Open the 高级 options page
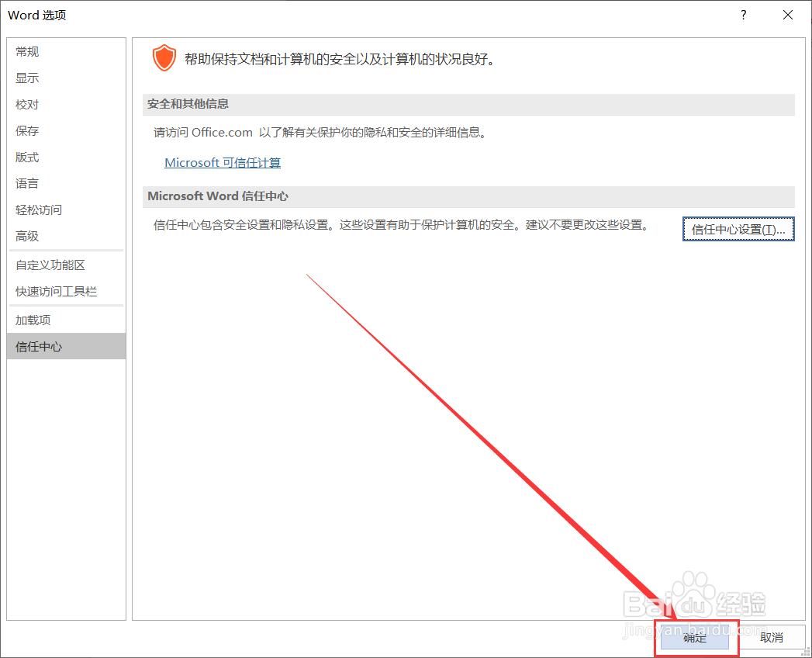This screenshot has height=658, width=812. (66, 236)
